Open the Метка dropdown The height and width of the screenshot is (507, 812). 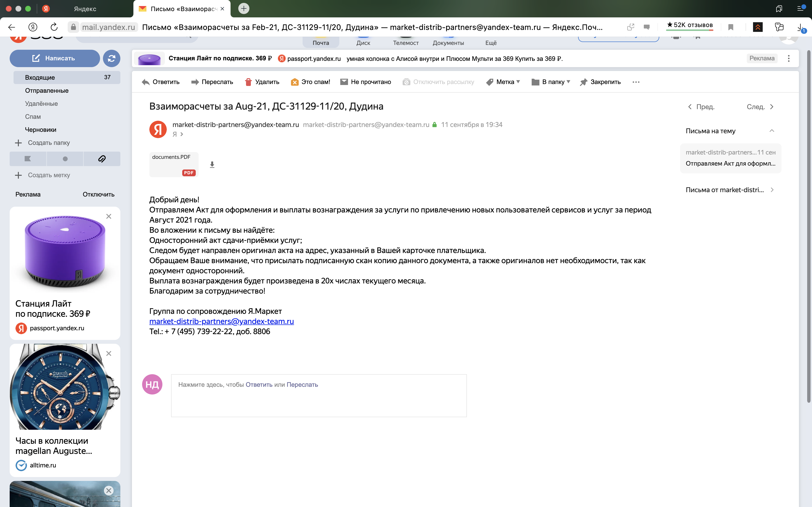503,82
